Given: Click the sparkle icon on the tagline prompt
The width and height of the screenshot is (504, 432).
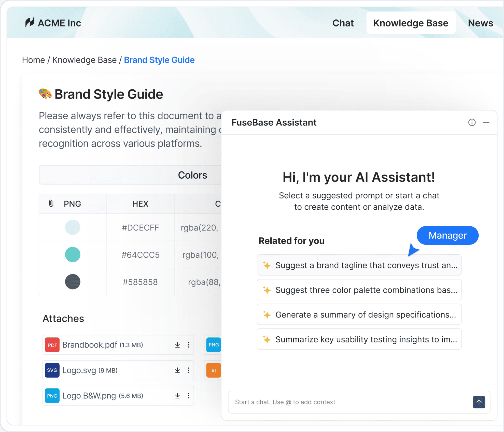Looking at the screenshot, I should (x=267, y=265).
